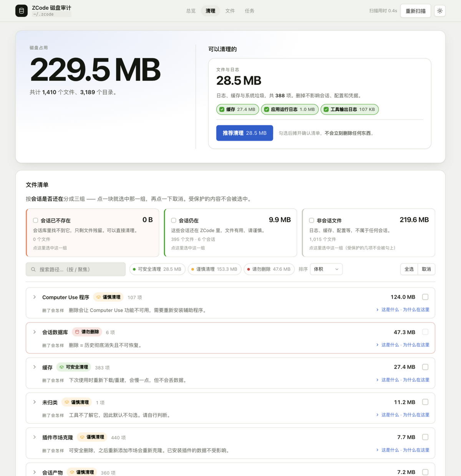461x476 pixels.
Task: Select the 会话已不存在 group card
Action: click(93, 233)
